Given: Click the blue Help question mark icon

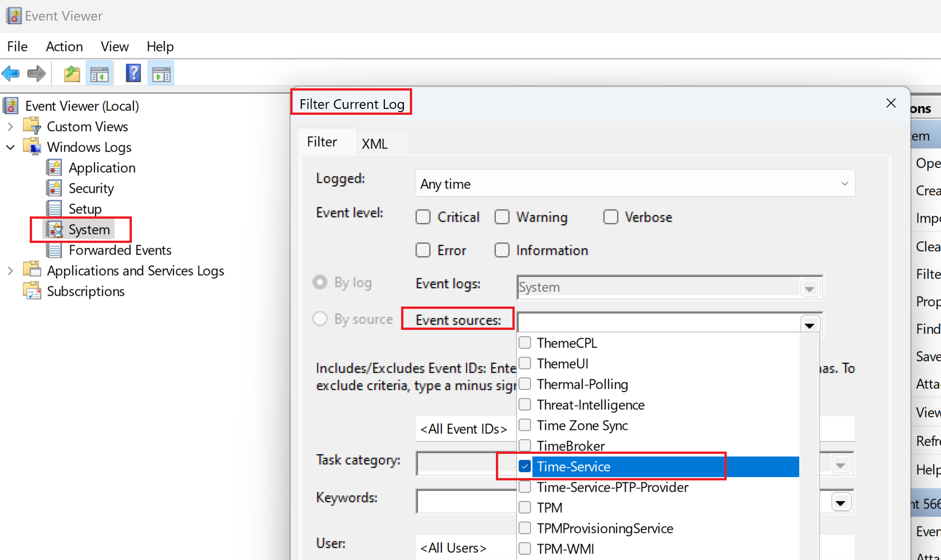Looking at the screenshot, I should click(x=133, y=73).
